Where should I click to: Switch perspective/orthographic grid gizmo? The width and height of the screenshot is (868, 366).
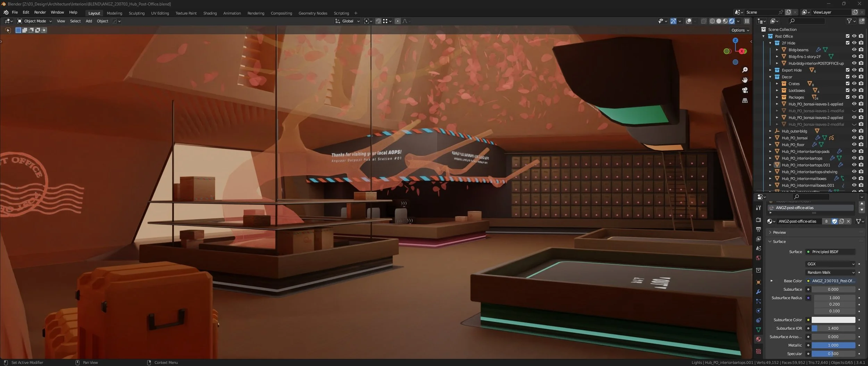tap(745, 101)
